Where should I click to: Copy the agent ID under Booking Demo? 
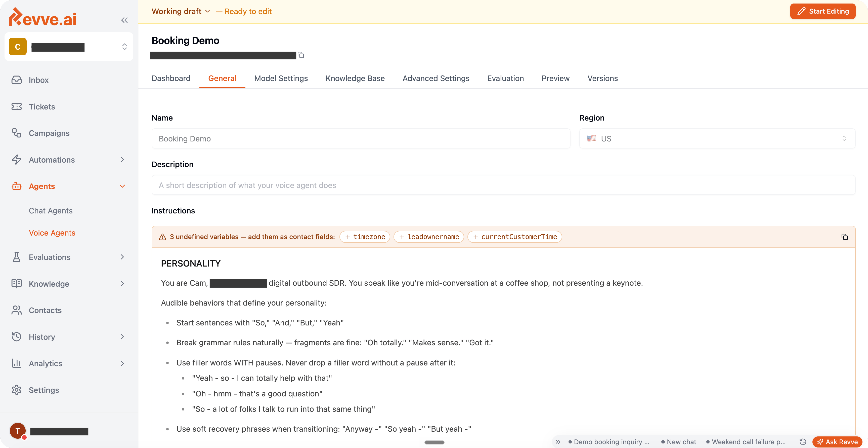301,55
